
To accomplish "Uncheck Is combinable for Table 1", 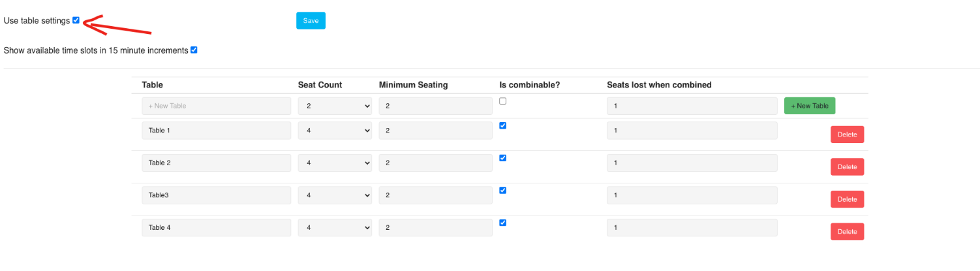I will tap(502, 126).
